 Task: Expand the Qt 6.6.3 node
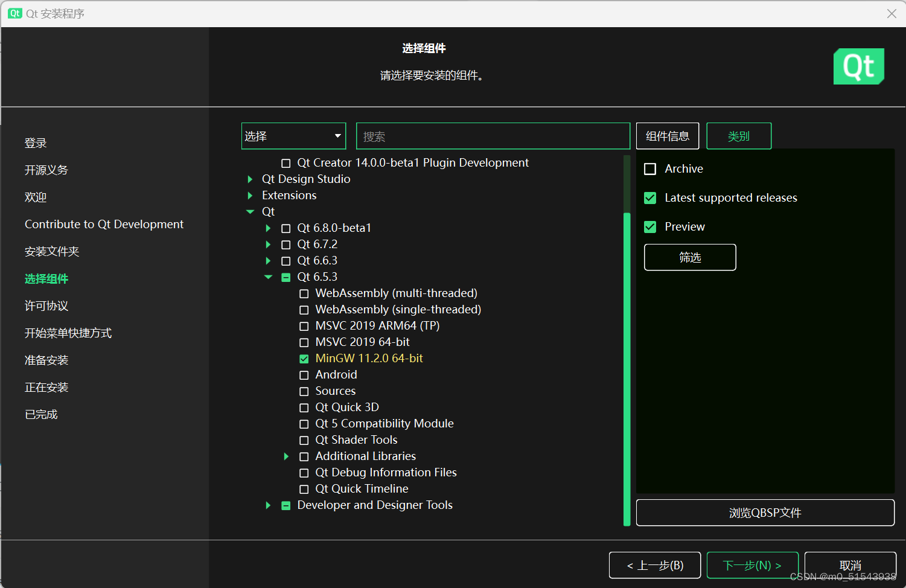(x=268, y=261)
